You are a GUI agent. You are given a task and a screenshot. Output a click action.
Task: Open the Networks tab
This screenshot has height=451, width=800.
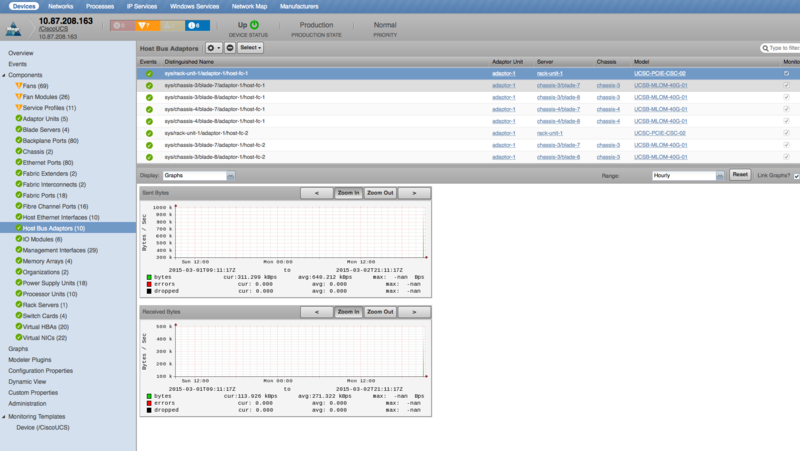coord(61,6)
